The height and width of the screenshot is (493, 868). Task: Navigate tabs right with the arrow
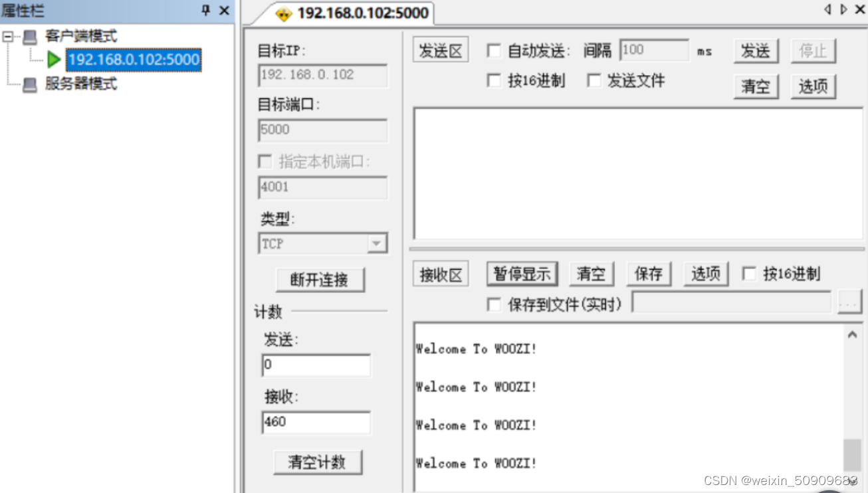click(x=843, y=10)
